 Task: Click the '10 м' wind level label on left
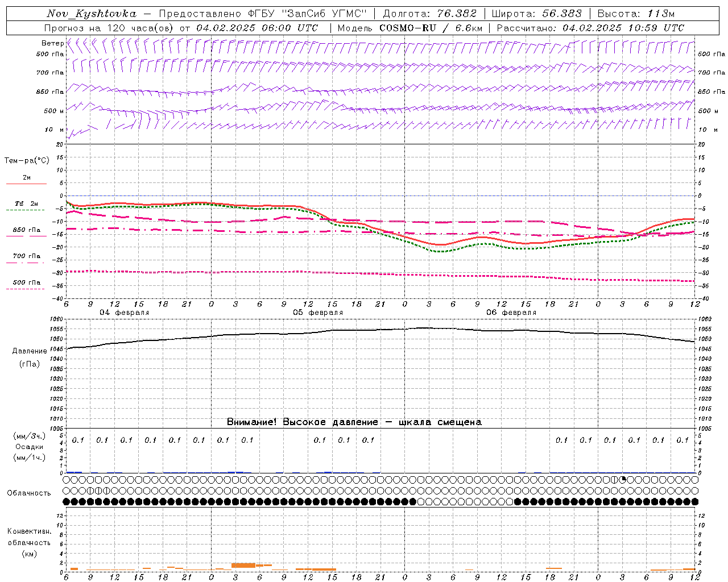pyautogui.click(x=55, y=130)
